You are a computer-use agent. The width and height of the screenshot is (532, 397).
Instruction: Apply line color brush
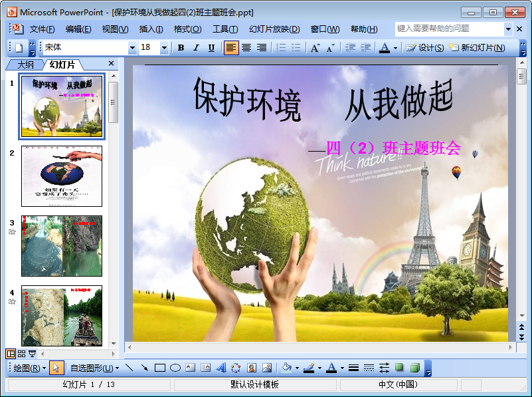[309, 368]
